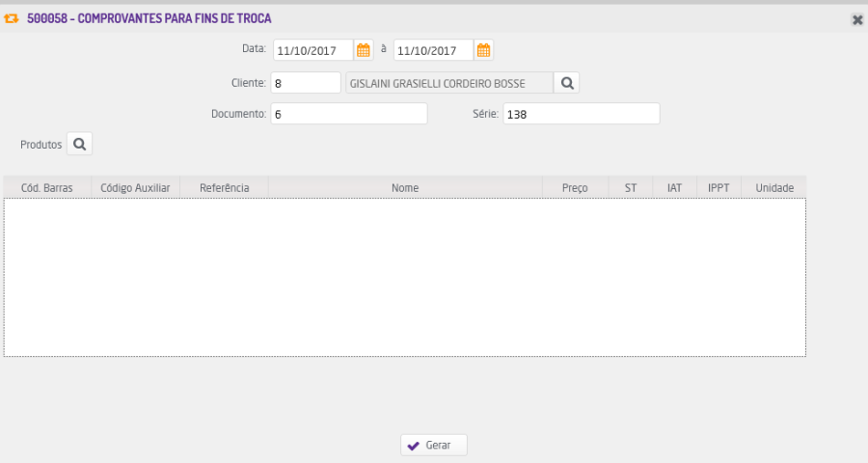Click the IAT column header
The height and width of the screenshot is (463, 868).
(x=674, y=188)
